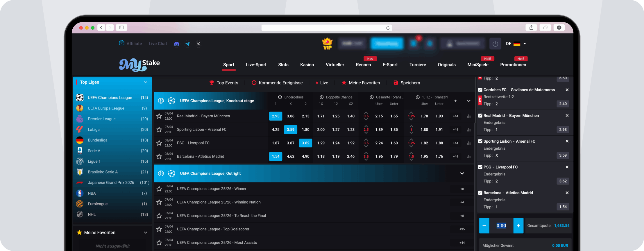Expand +44 markets for Real Madrid match
The height and width of the screenshot is (251, 644).
[x=455, y=116]
